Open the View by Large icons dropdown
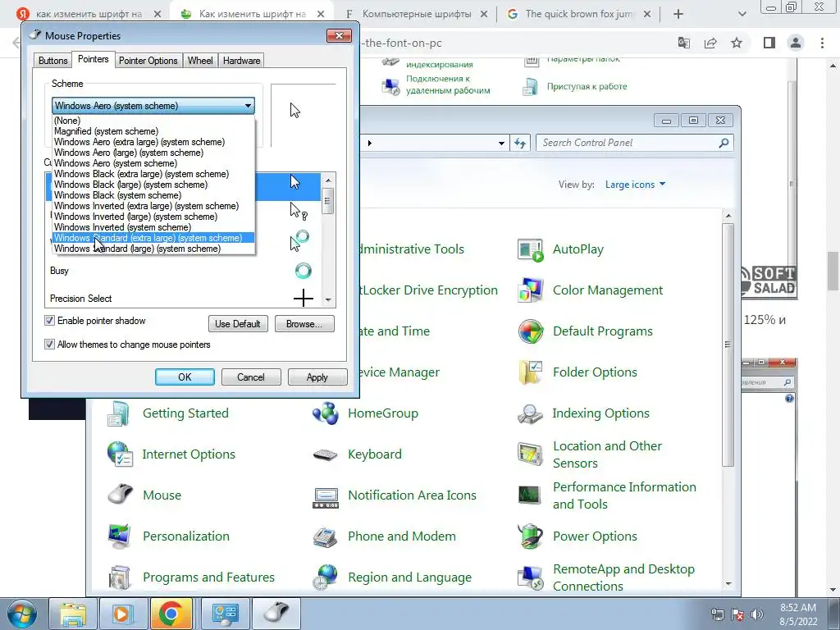The image size is (840, 630). (636, 185)
